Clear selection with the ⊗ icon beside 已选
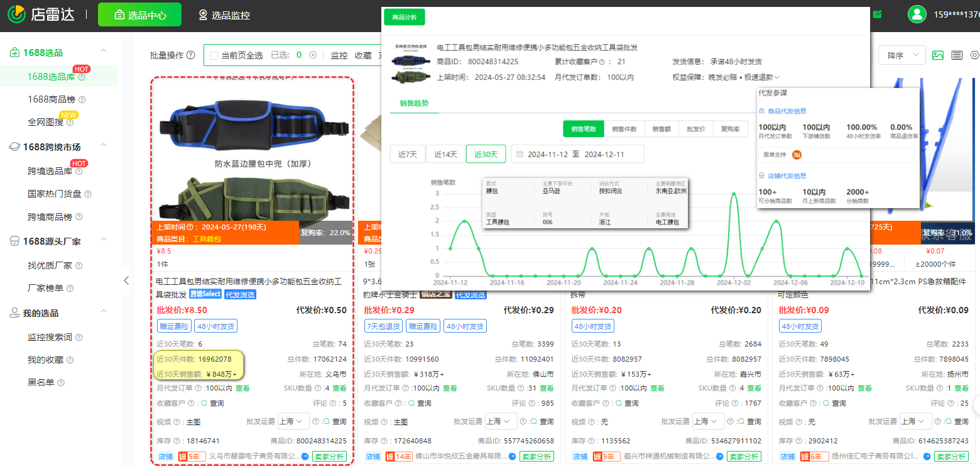This screenshot has height=466, width=980. (x=313, y=55)
